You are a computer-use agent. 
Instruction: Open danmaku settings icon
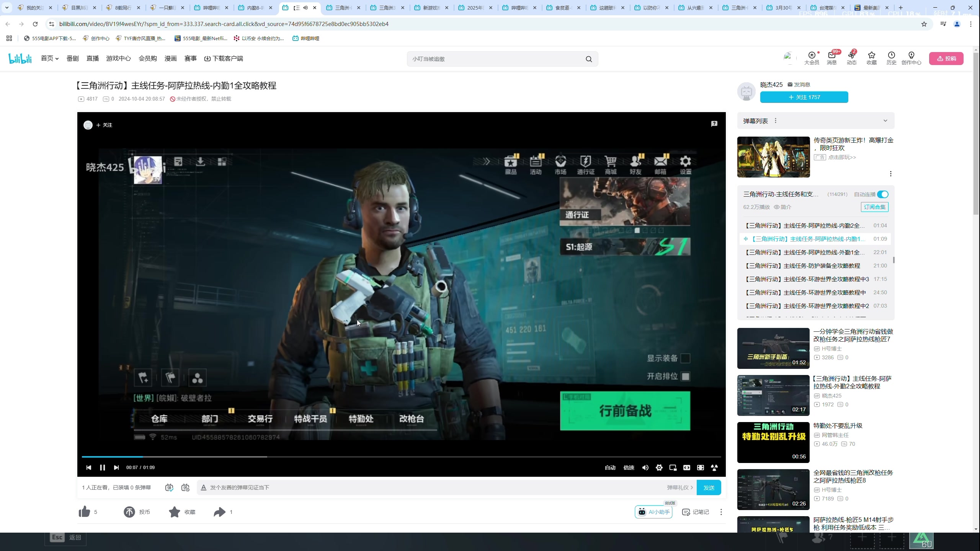click(185, 487)
